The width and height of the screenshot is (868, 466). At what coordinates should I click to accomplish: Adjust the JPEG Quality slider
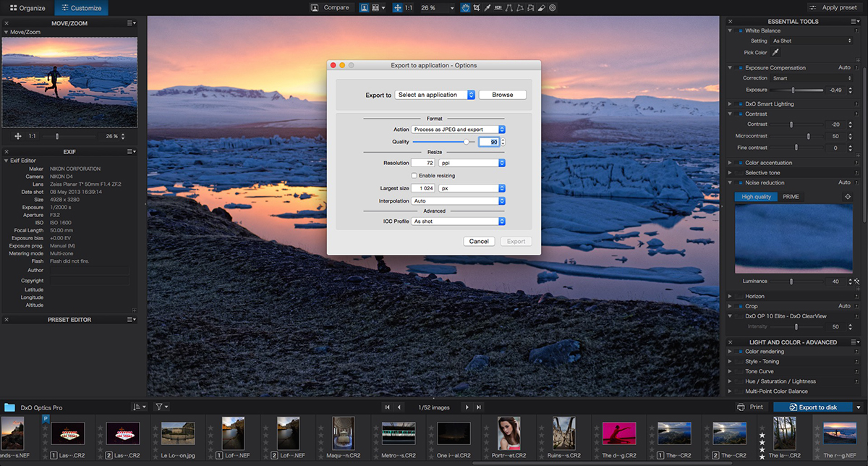coord(467,142)
